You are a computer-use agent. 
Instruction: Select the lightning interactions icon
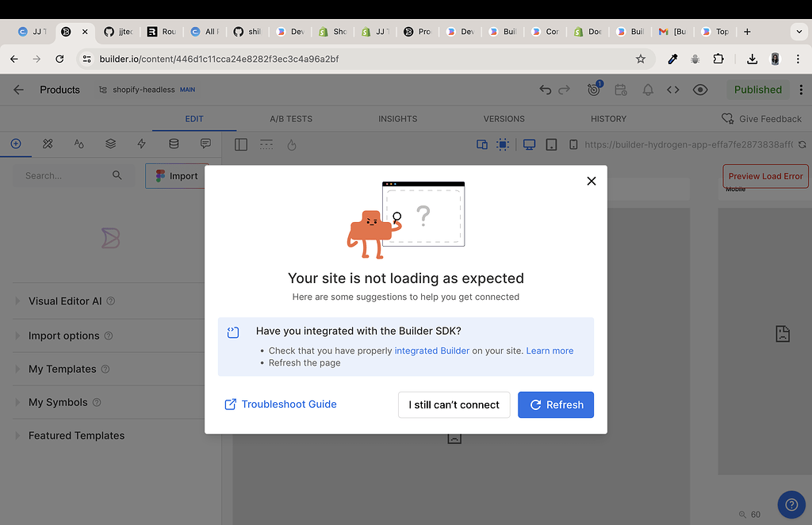[x=142, y=144]
